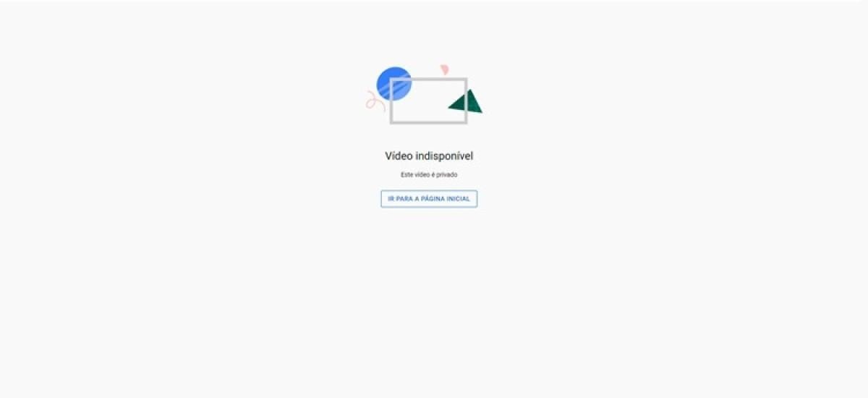Click the IR PARA A PÁGINA INICIAL button
Image resolution: width=868 pixels, height=398 pixels.
click(x=429, y=199)
